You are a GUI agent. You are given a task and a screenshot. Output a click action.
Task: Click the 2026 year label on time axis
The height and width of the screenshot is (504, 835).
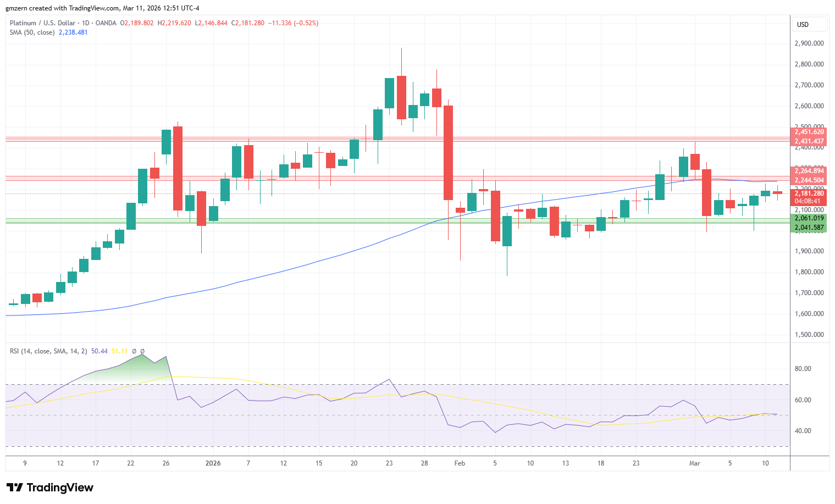[213, 463]
